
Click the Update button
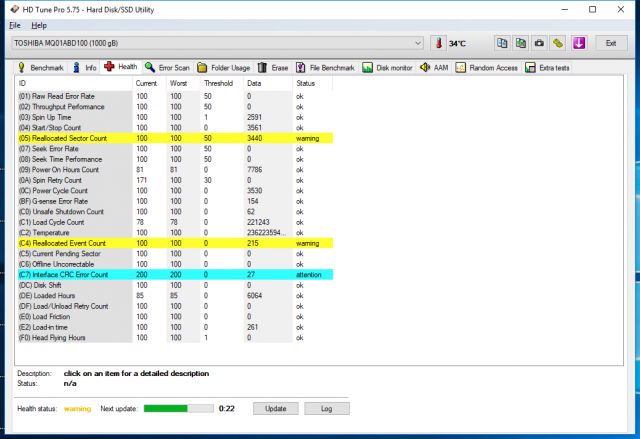(x=275, y=408)
